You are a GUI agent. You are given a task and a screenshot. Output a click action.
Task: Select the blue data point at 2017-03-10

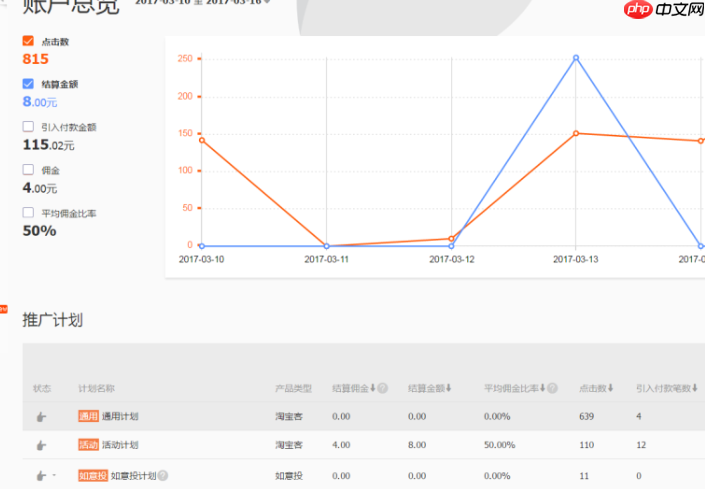click(202, 246)
